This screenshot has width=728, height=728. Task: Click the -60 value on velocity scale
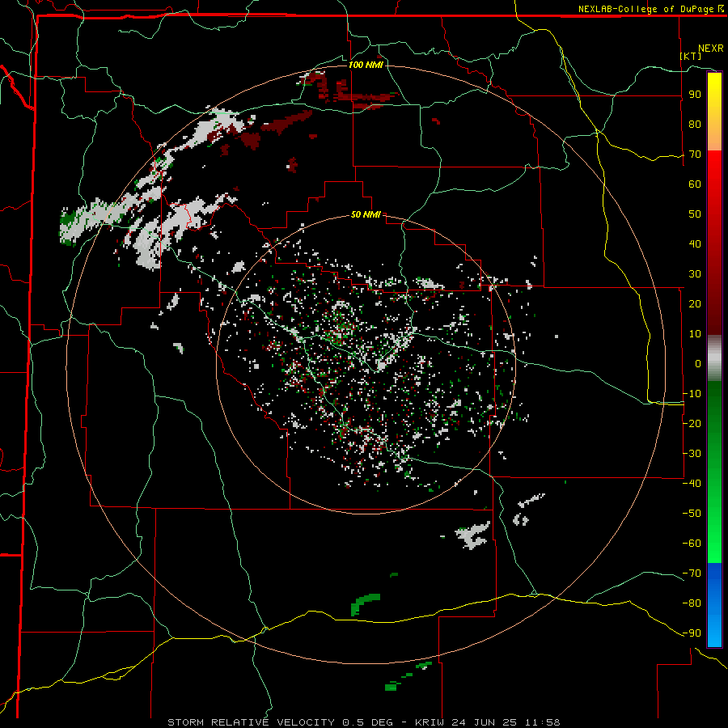pyautogui.click(x=692, y=544)
